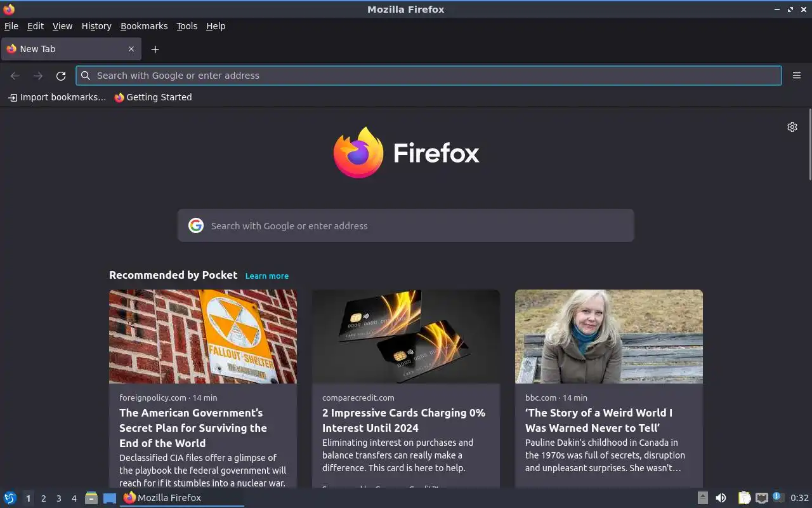Close the New Tab tab
812x508 pixels.
(x=131, y=49)
